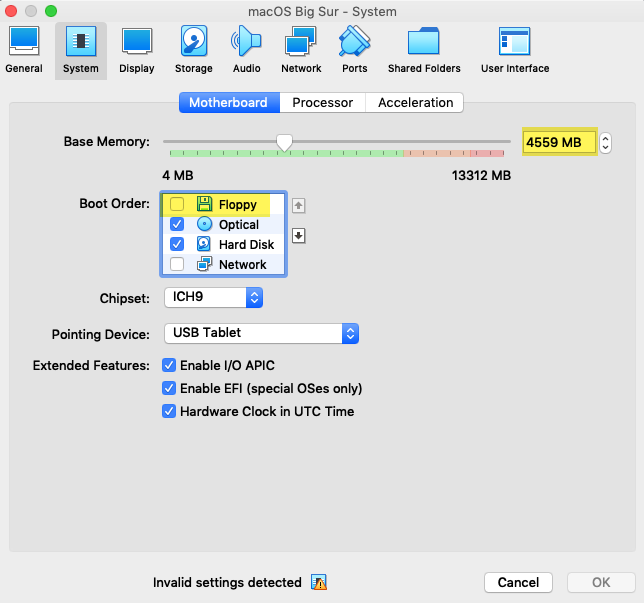Switch to the Processor tab

322,102
